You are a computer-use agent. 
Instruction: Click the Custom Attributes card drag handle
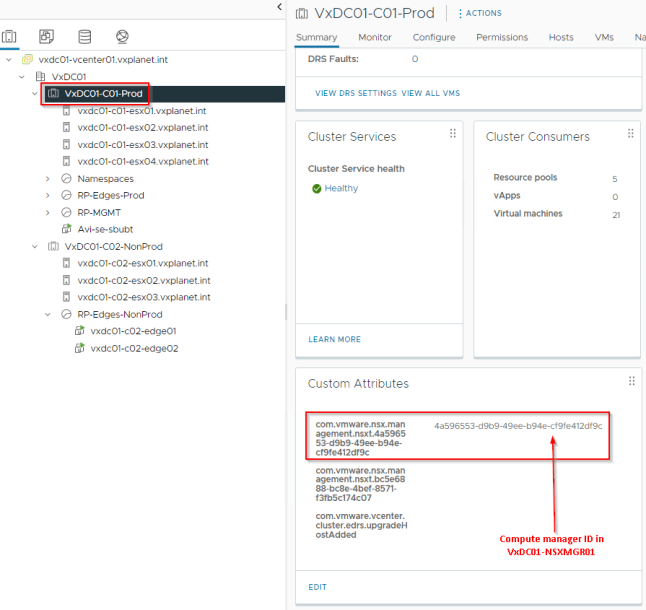point(632,381)
